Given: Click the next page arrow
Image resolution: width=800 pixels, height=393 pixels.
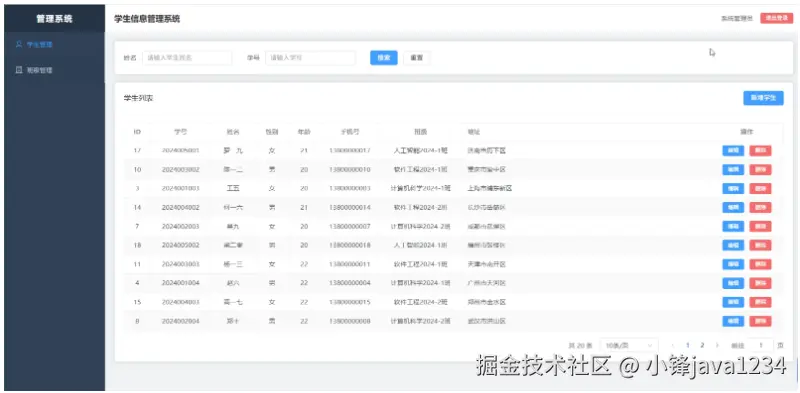Looking at the screenshot, I should point(717,346).
